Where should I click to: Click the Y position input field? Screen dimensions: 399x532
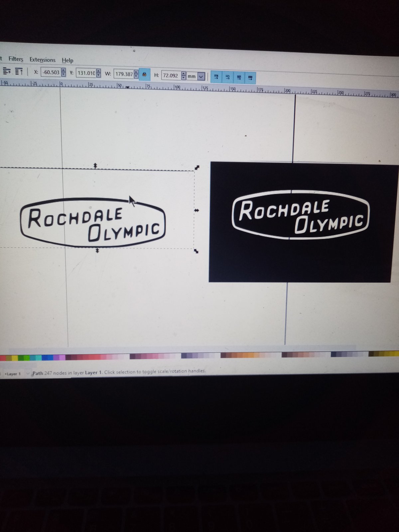coord(86,73)
